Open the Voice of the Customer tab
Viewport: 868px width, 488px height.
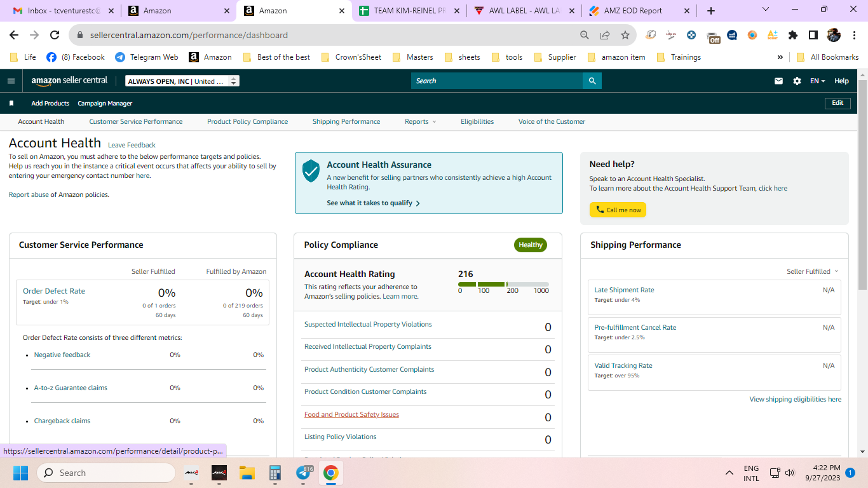[552, 121]
